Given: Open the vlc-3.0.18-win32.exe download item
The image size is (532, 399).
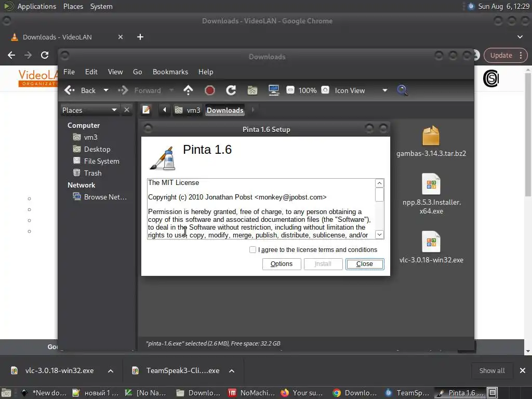Looking at the screenshot, I should (x=52, y=370).
